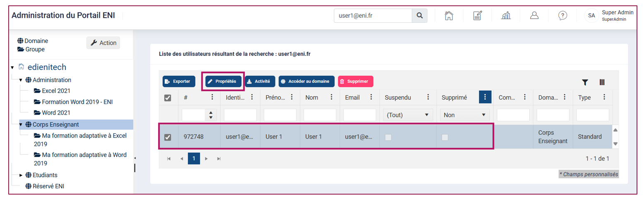Image resolution: width=644 pixels, height=202 pixels.
Task: Open the statistics chart icon
Action: click(506, 16)
